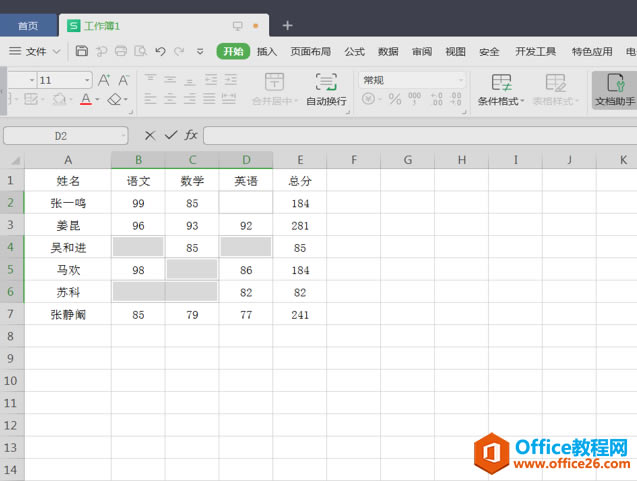Click inside the formula bar input

[x=420, y=135]
